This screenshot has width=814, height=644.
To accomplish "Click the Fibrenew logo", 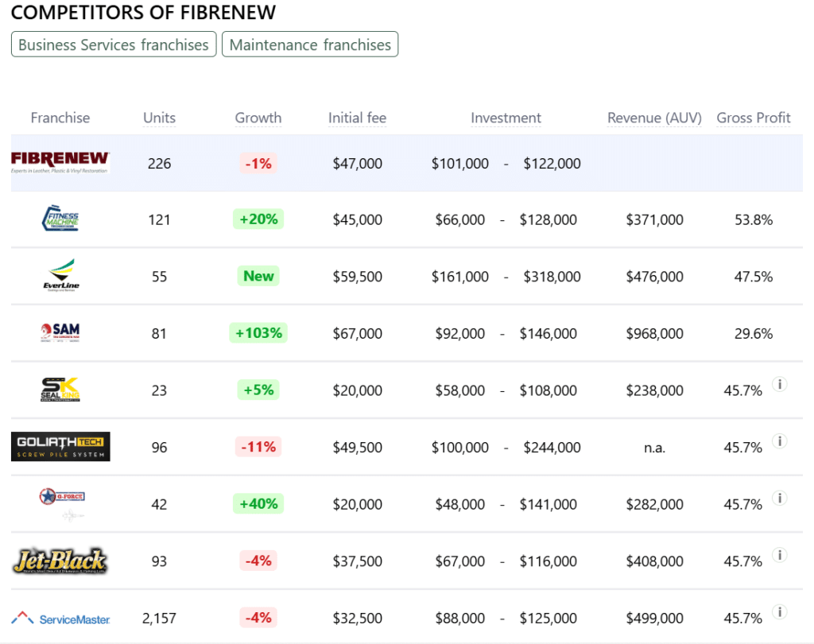I will [x=60, y=162].
